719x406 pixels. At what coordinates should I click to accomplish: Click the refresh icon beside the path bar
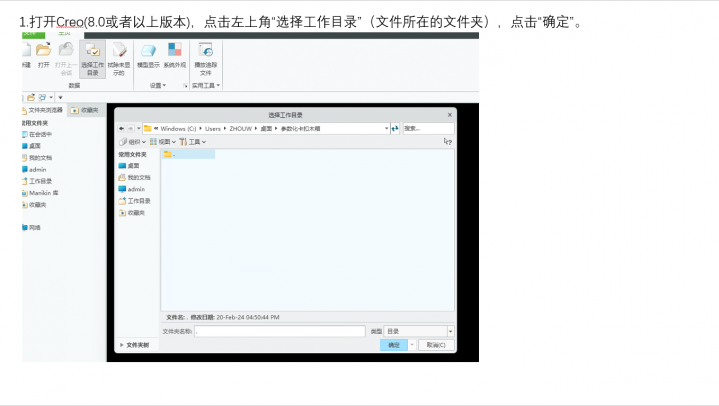pos(395,128)
